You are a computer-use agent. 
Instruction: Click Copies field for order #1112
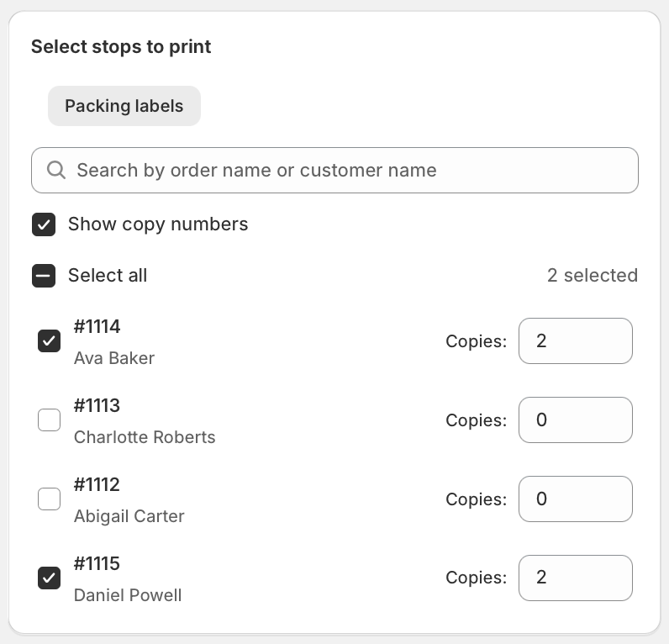(575, 499)
